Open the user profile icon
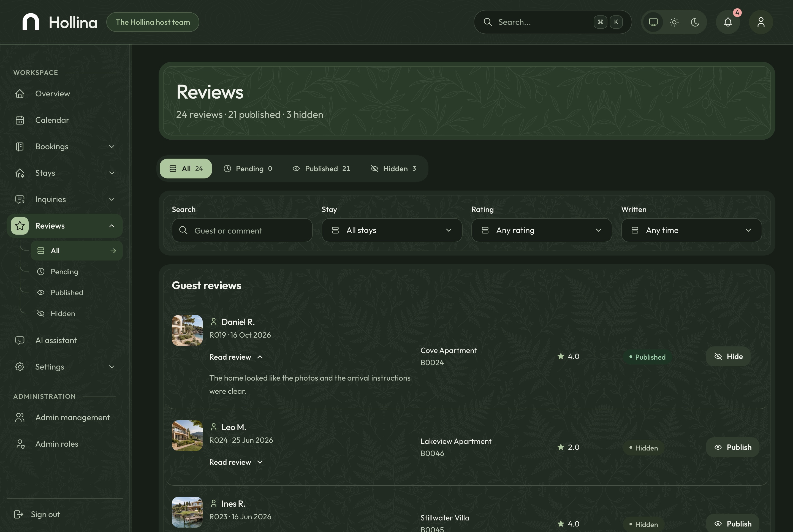Viewport: 793px width, 532px height. coord(761,22)
